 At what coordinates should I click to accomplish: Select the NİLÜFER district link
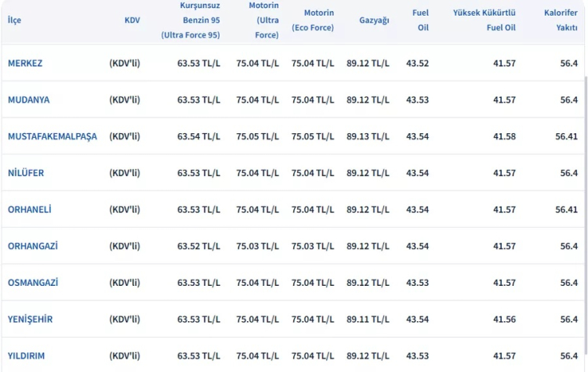(26, 173)
